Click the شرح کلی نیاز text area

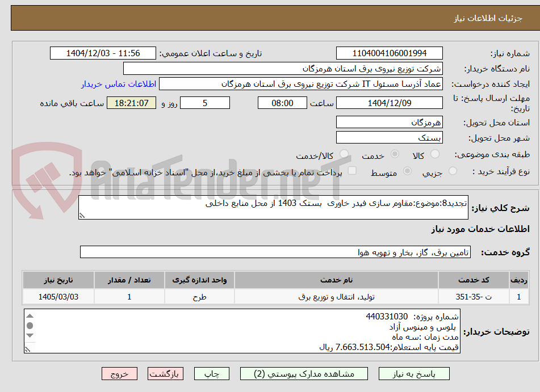coord(273,207)
